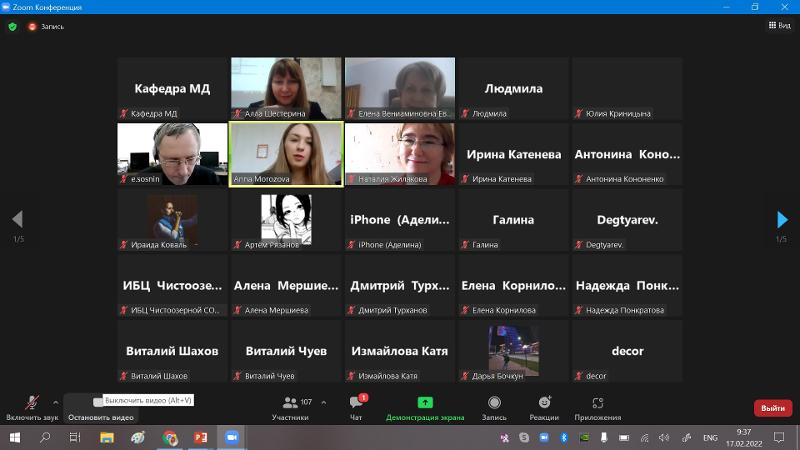Open the Вид view layout menu

click(x=779, y=26)
